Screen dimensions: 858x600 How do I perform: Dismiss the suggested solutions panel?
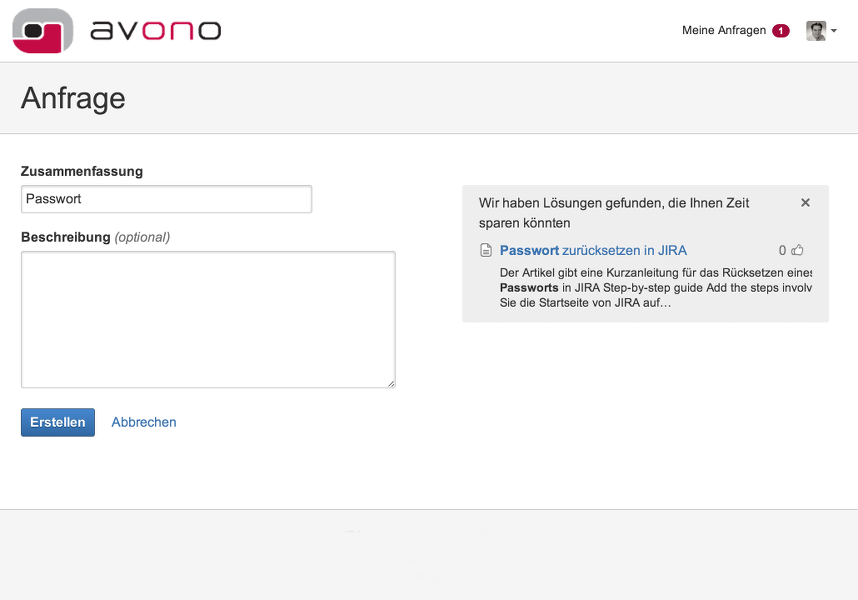[805, 203]
